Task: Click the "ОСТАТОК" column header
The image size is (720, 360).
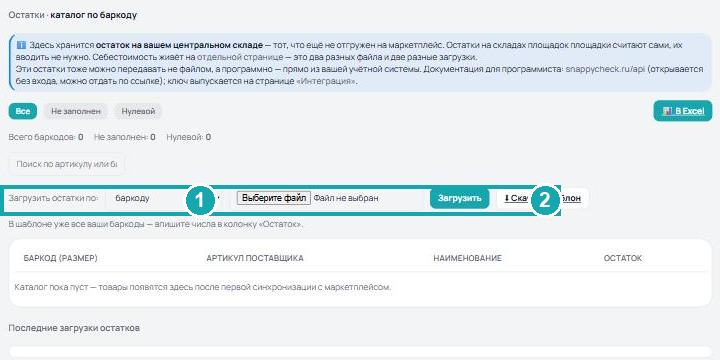Action: (623, 259)
